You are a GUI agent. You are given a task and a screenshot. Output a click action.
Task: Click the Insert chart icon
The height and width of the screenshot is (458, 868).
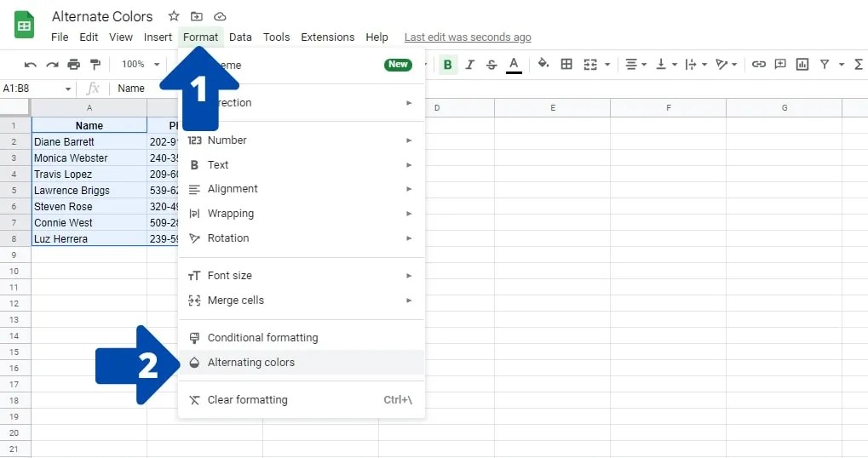point(802,64)
